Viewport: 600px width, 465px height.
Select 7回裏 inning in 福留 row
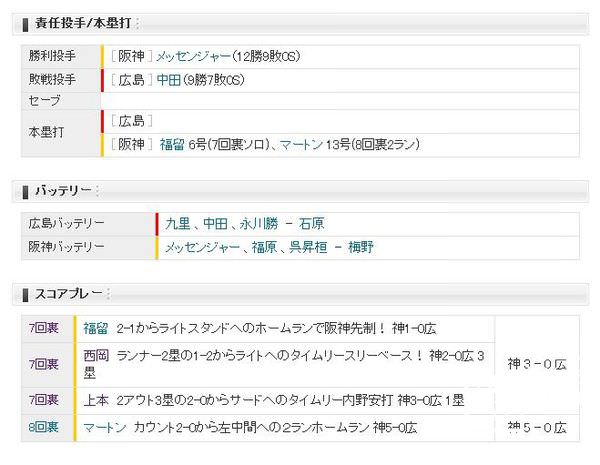pos(44,328)
